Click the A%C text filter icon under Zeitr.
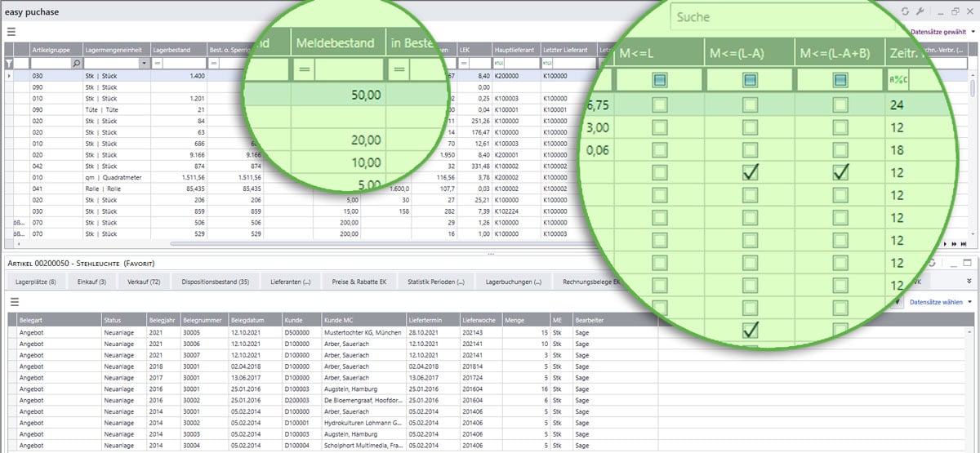Image resolution: width=980 pixels, height=453 pixels. click(898, 79)
